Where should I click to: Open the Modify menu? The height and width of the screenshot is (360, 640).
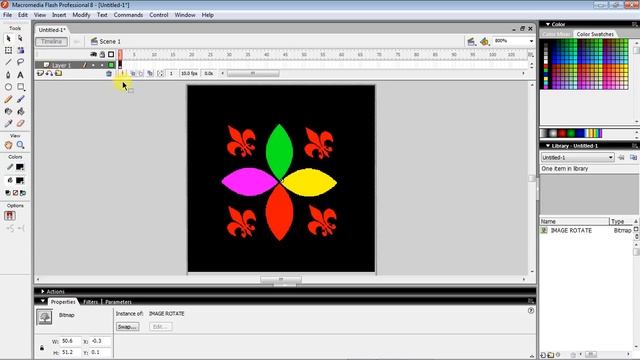coord(81,15)
